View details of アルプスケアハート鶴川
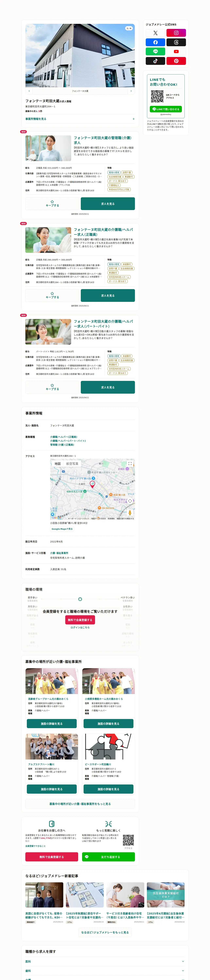This screenshot has height=980, width=210. [x=52, y=789]
